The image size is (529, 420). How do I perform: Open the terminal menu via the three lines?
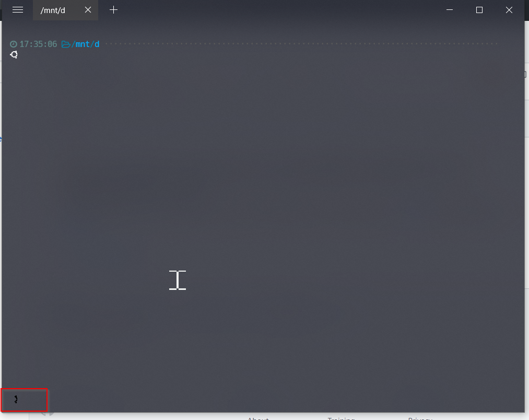click(x=17, y=10)
